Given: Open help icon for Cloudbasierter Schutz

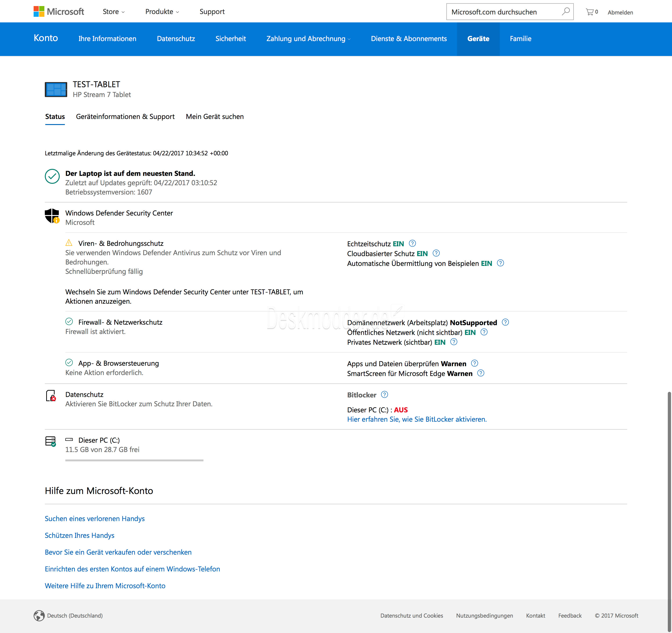Looking at the screenshot, I should point(436,253).
